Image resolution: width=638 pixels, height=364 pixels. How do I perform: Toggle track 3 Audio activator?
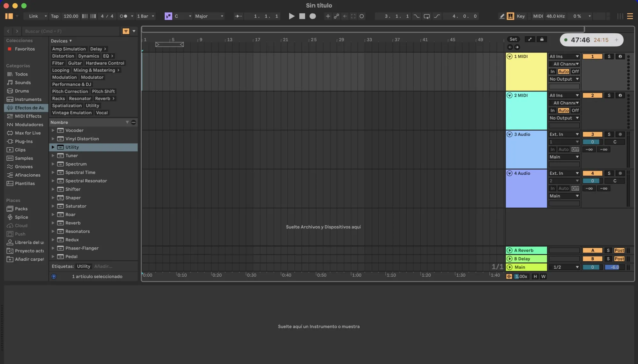(592, 135)
